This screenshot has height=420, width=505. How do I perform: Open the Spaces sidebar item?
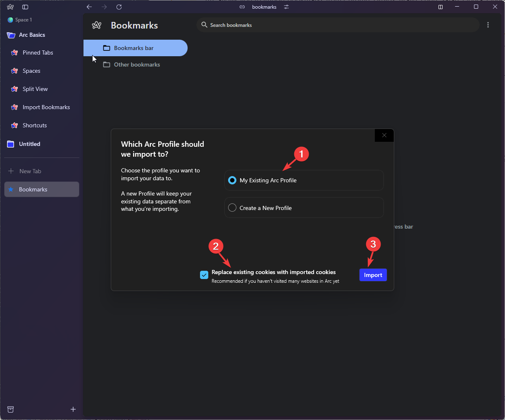[x=42, y=71]
